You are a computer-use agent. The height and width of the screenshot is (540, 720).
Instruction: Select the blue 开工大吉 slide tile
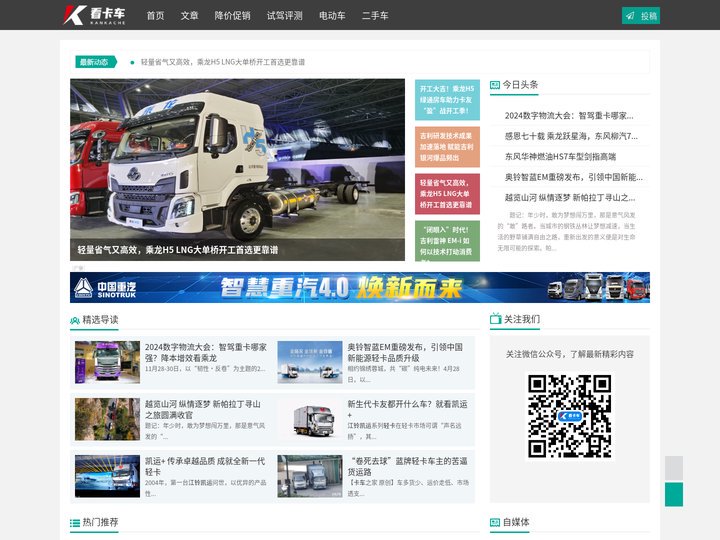tap(447, 100)
